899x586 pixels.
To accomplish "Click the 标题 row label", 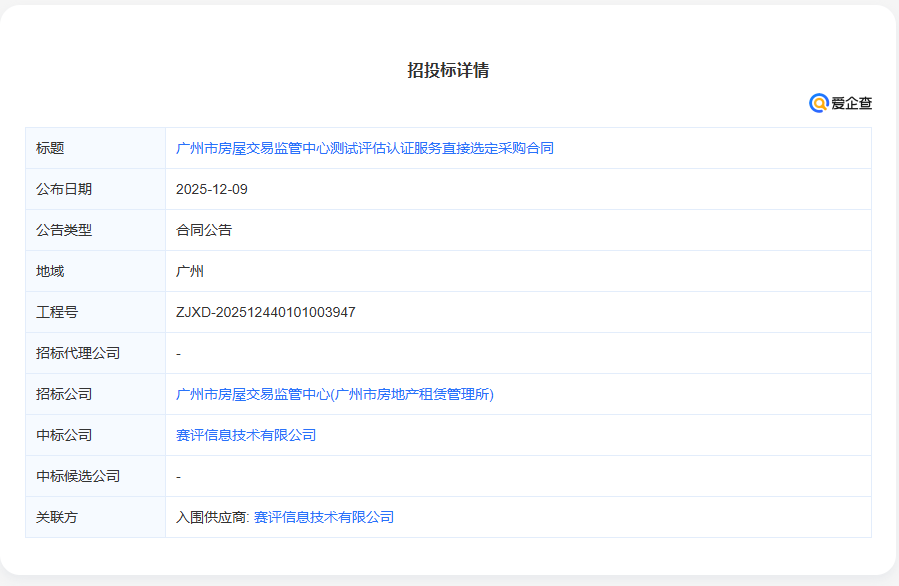I will pyautogui.click(x=48, y=147).
